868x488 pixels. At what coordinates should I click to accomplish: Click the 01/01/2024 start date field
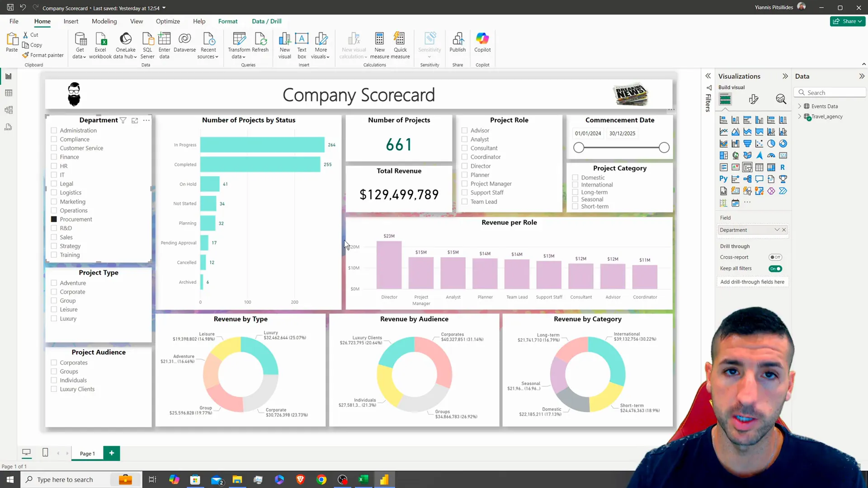pos(588,133)
